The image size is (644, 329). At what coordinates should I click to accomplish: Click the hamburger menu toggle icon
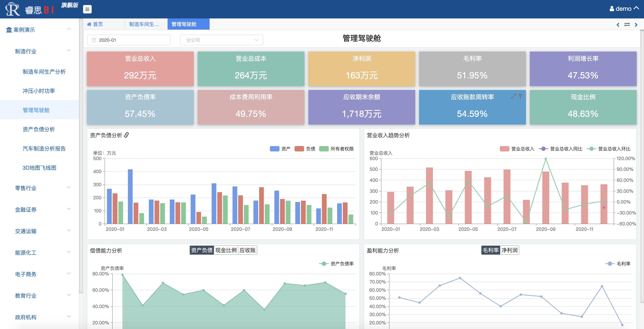coord(87,9)
